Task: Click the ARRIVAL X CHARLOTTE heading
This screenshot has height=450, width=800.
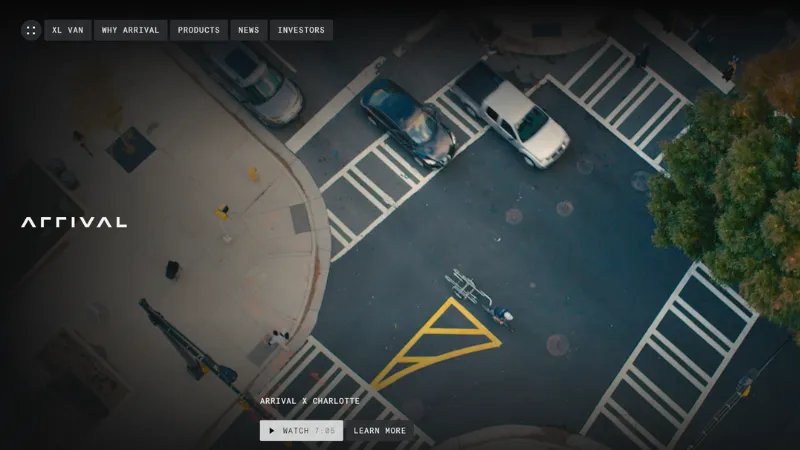Action: [x=309, y=401]
